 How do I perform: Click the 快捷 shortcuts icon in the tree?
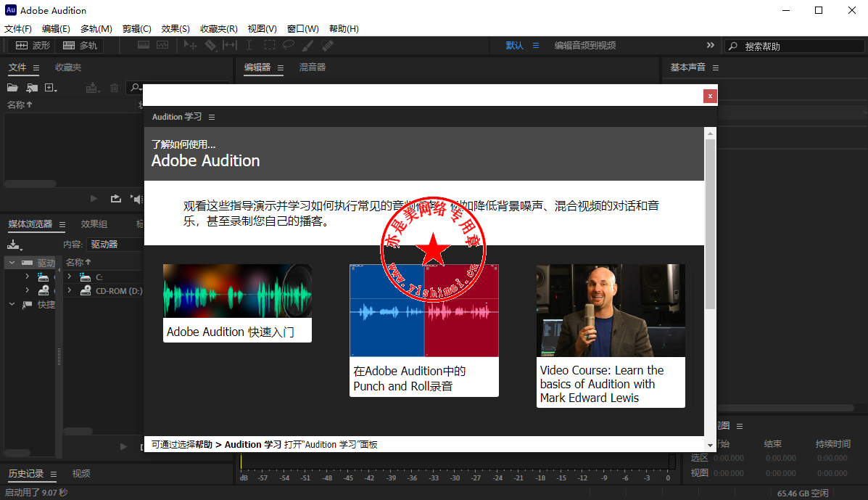pyautogui.click(x=27, y=305)
